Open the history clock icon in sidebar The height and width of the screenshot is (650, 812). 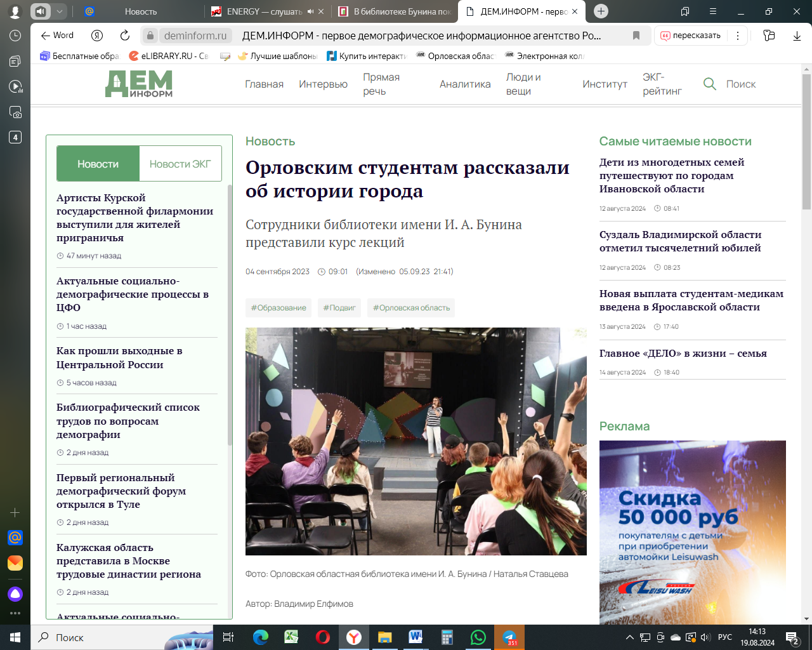(15, 36)
